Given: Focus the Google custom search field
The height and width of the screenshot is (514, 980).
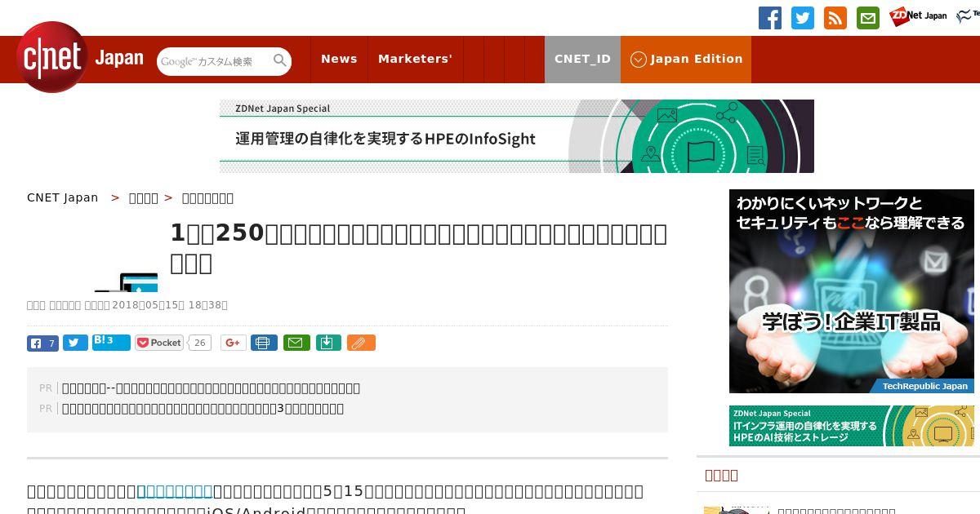Looking at the screenshot, I should [x=215, y=61].
